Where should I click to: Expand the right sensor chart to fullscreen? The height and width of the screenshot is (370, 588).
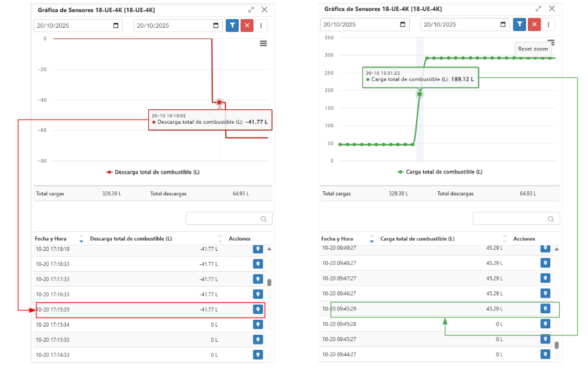point(538,9)
